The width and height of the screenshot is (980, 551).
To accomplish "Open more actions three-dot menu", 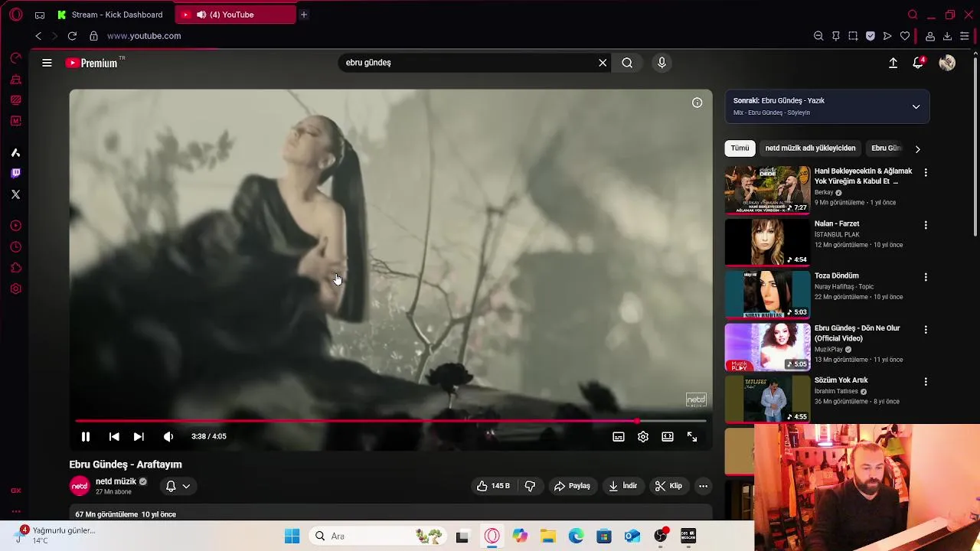I will [703, 486].
